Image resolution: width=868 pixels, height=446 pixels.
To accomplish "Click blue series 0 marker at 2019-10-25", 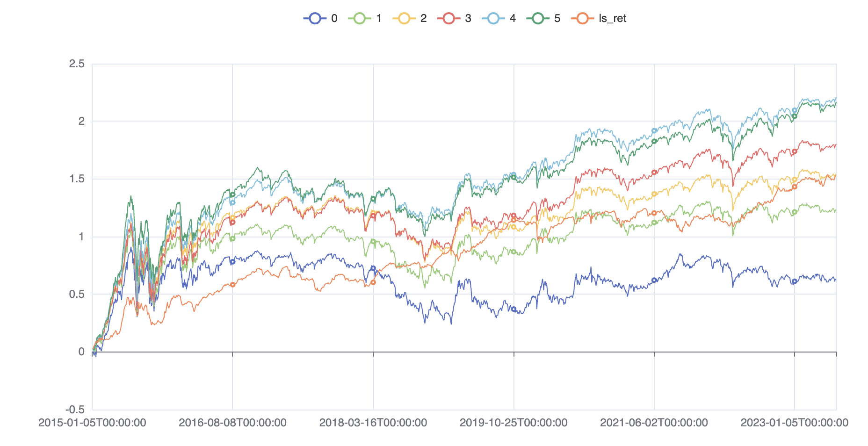I will [x=514, y=309].
